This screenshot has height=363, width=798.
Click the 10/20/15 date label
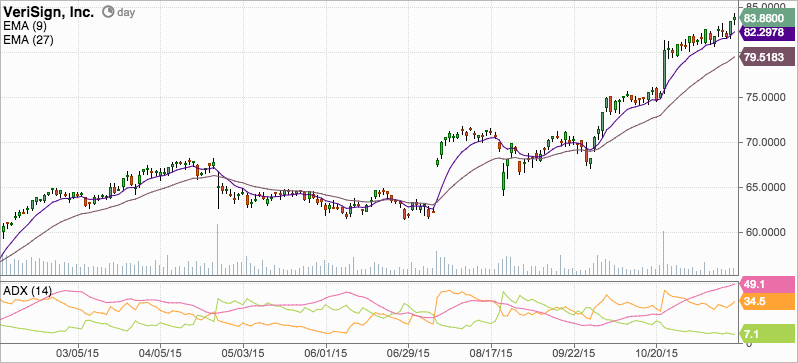[x=656, y=352]
